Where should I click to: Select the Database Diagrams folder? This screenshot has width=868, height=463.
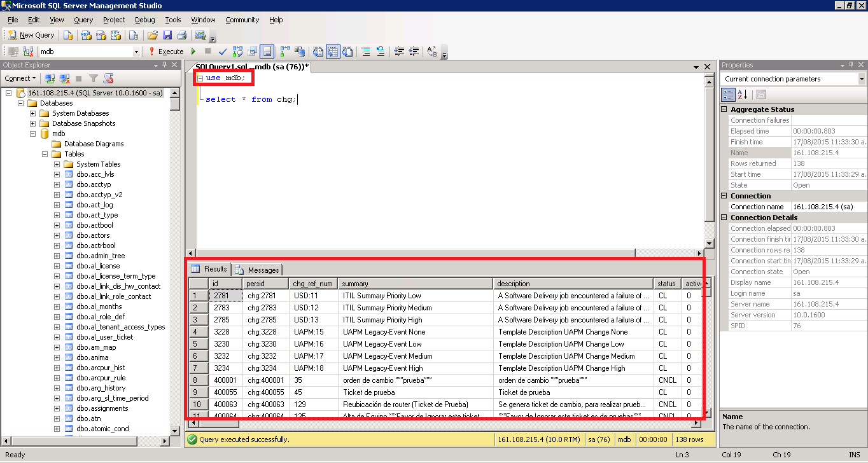[94, 144]
